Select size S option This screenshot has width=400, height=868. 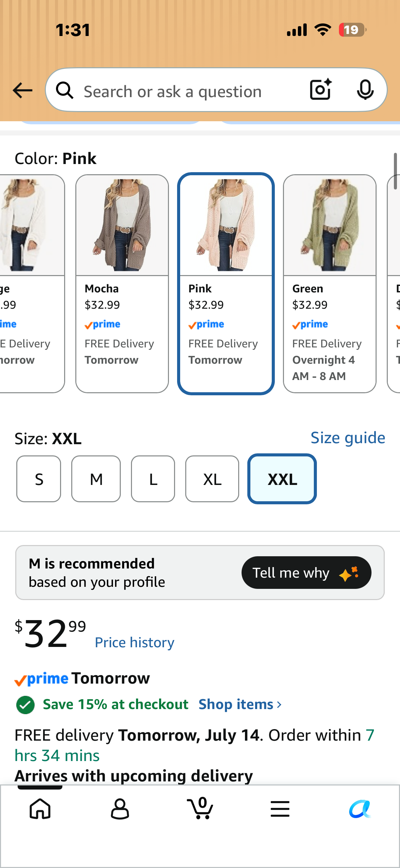(39, 479)
